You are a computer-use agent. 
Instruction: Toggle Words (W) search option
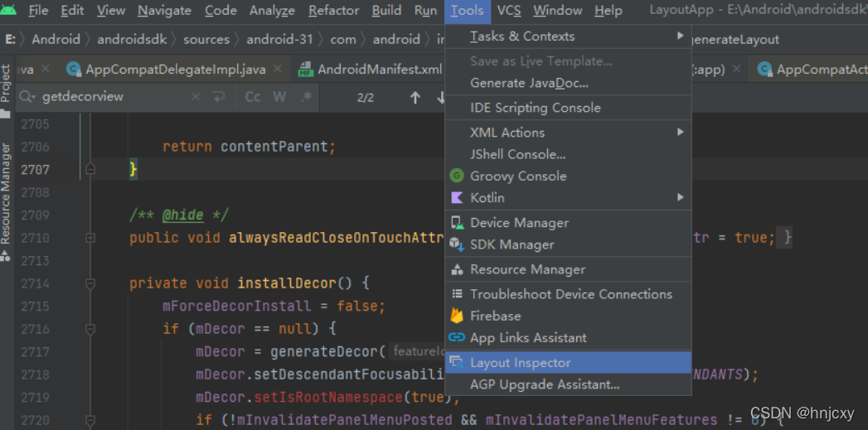pos(279,98)
